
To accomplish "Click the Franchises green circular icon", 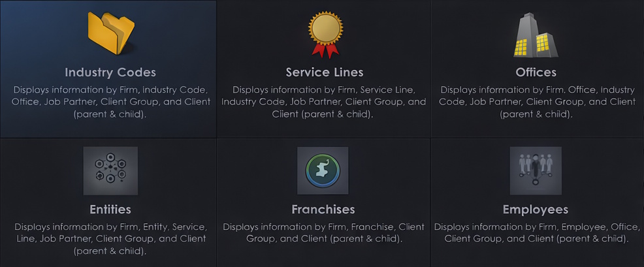I will click(323, 170).
